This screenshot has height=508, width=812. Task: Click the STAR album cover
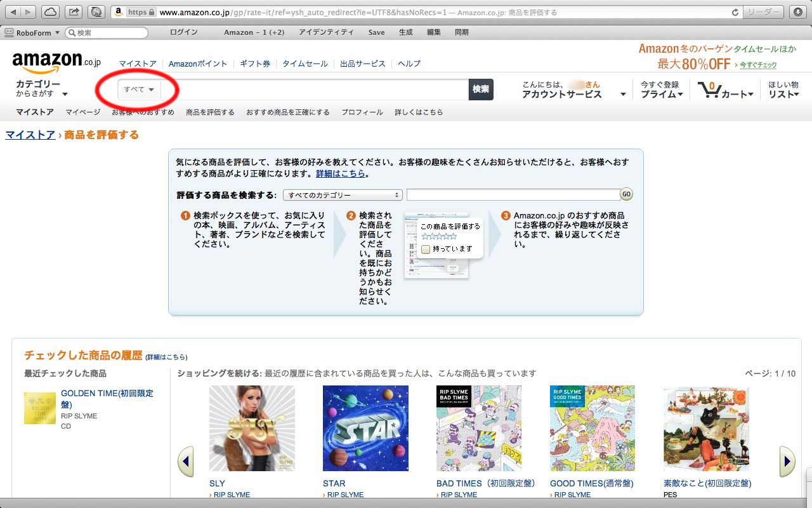[365, 428]
